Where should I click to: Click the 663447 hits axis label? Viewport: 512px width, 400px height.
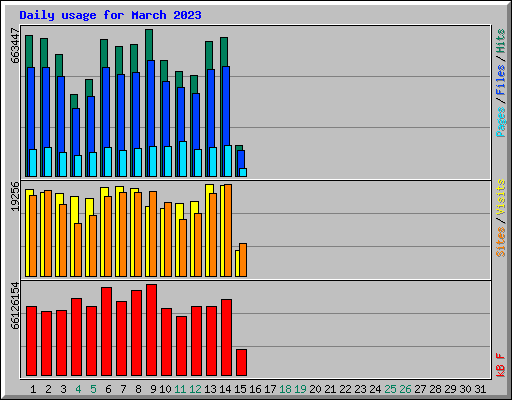click(x=15, y=46)
